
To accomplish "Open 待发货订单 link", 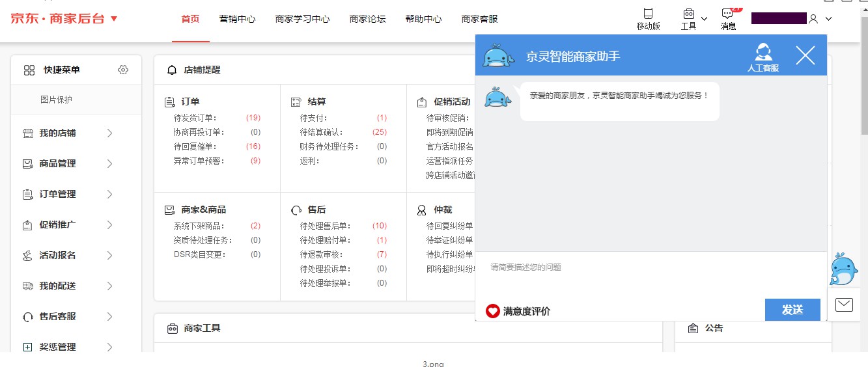I will tap(195, 118).
